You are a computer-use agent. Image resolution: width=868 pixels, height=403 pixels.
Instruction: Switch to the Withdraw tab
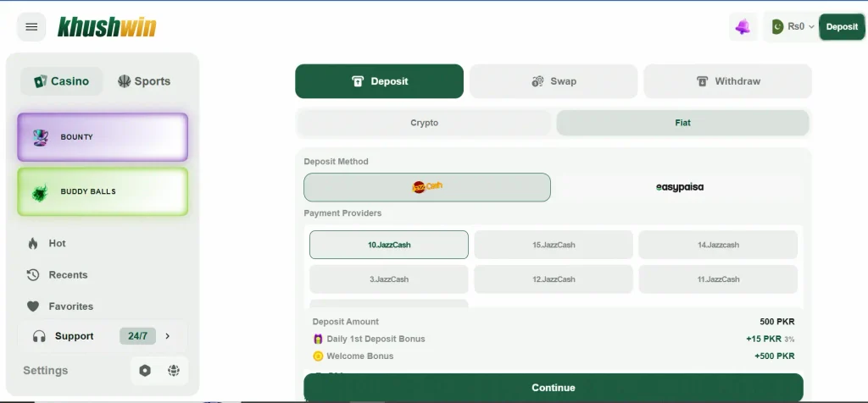728,81
